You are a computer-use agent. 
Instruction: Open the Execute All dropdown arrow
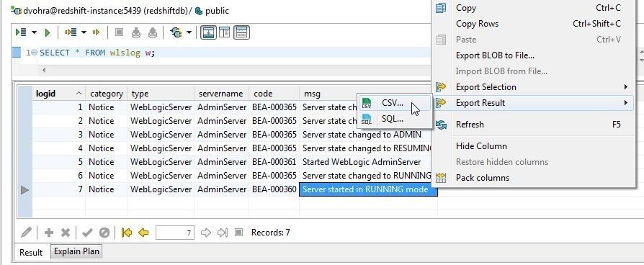coord(34,32)
